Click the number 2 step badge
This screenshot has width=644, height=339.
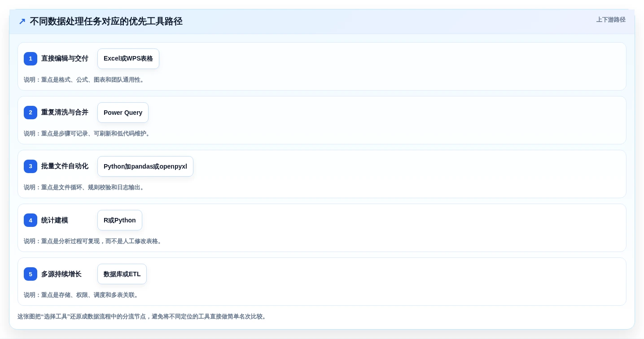(x=31, y=113)
